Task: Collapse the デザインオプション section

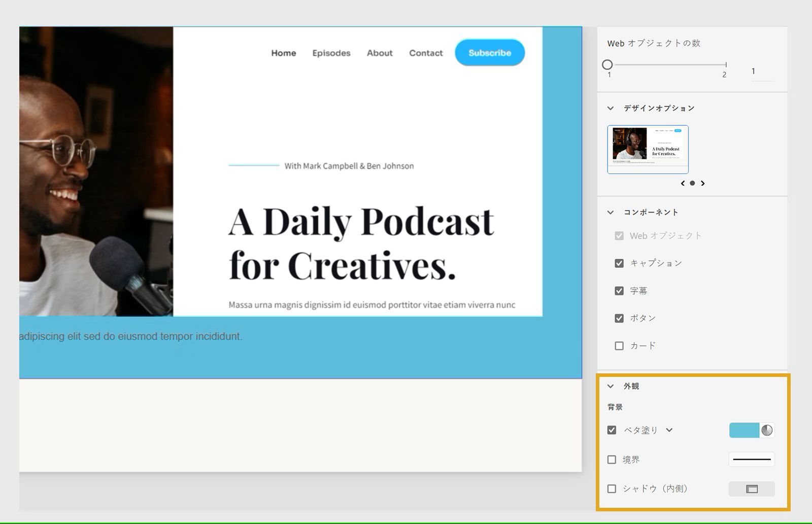Action: (x=611, y=108)
